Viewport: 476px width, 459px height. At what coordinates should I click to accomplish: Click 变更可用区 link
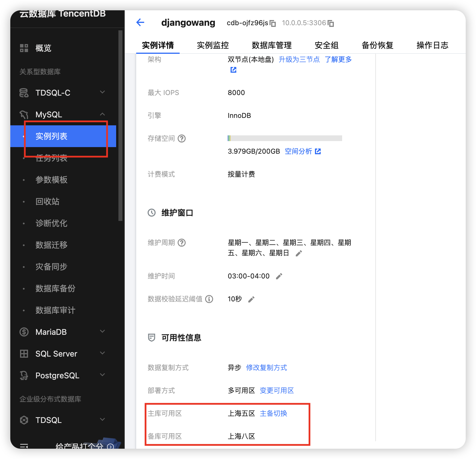(277, 390)
